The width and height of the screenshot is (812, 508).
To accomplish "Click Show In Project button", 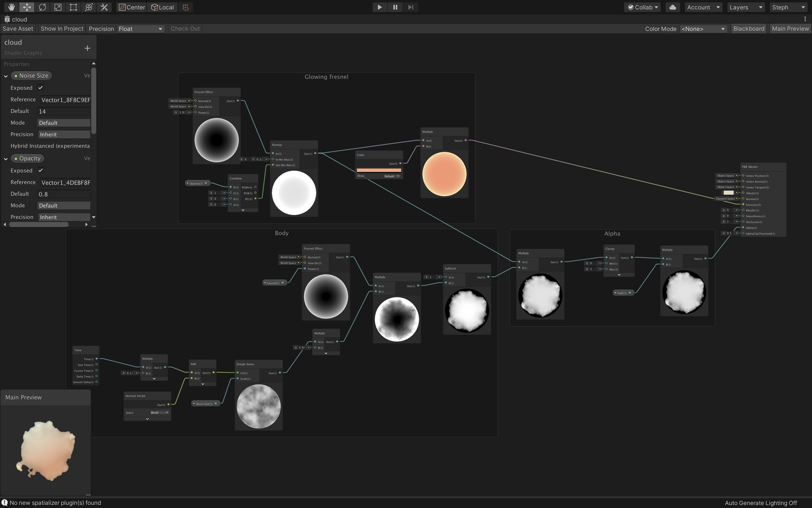I will (62, 29).
